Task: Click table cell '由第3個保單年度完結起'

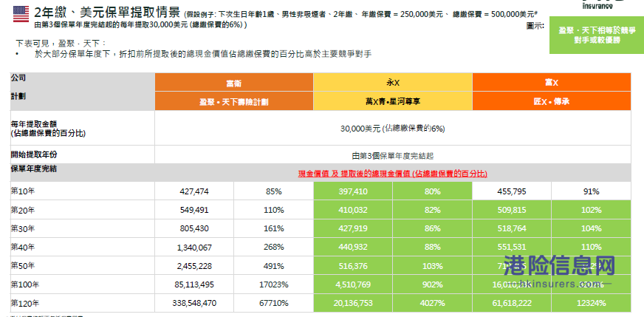Action: point(393,156)
